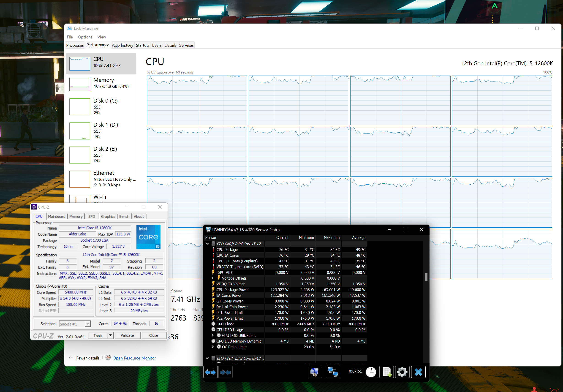Collapse first CPU [#0] sensor group

207,244
